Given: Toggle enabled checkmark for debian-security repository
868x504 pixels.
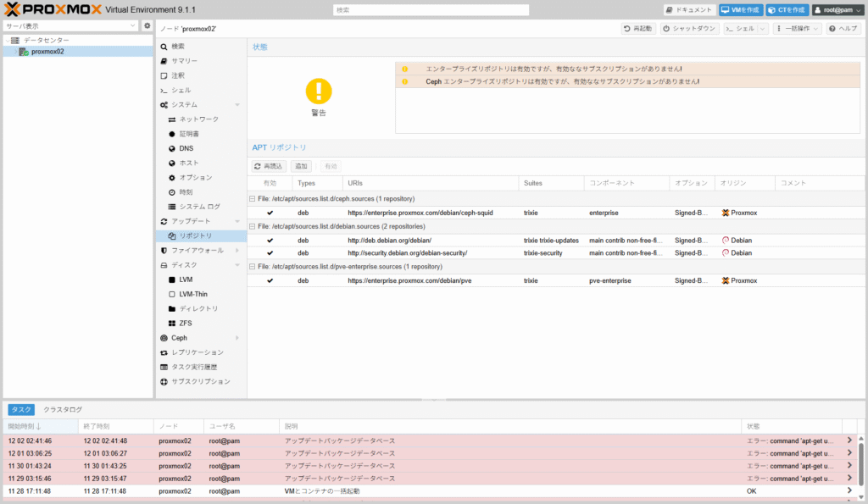Looking at the screenshot, I should [x=270, y=252].
